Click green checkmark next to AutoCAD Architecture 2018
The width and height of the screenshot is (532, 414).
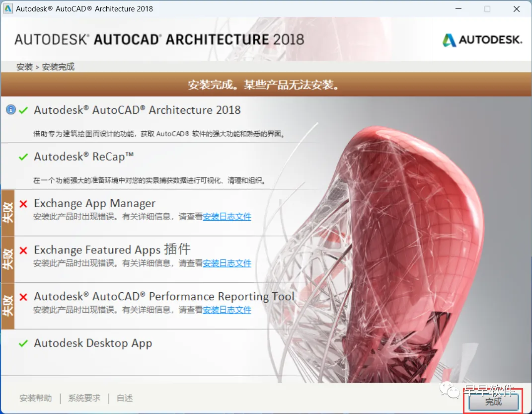click(23, 110)
